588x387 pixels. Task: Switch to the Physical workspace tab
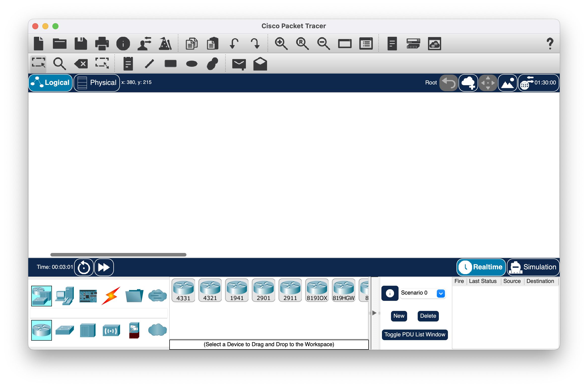pos(97,83)
